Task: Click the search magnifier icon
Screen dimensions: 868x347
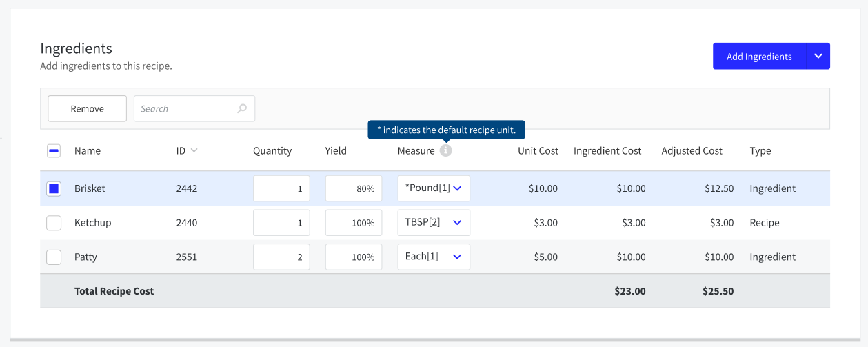Action: coord(242,109)
